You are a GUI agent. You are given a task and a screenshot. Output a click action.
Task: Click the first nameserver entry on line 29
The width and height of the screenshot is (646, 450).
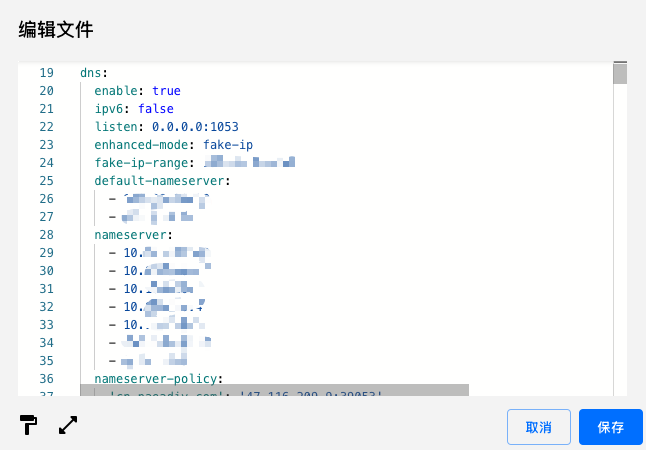click(x=165, y=253)
